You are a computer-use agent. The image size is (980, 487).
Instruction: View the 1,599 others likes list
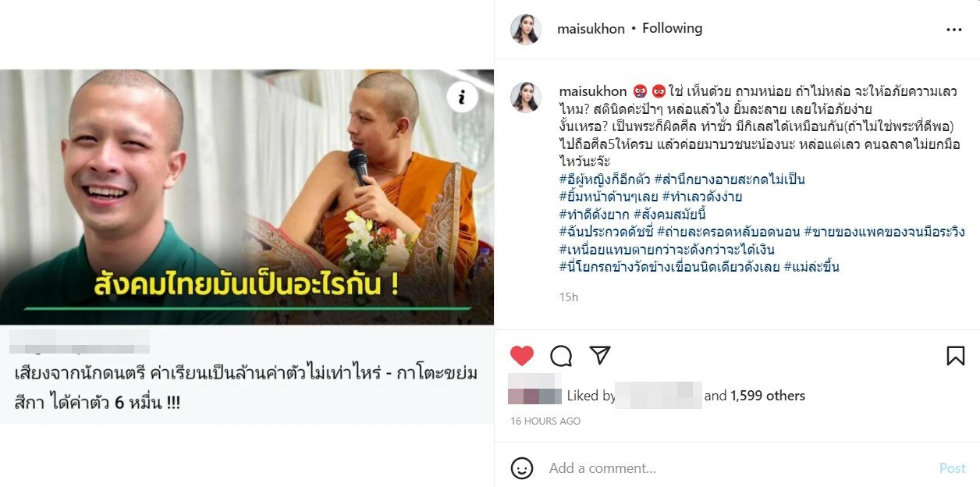768,396
